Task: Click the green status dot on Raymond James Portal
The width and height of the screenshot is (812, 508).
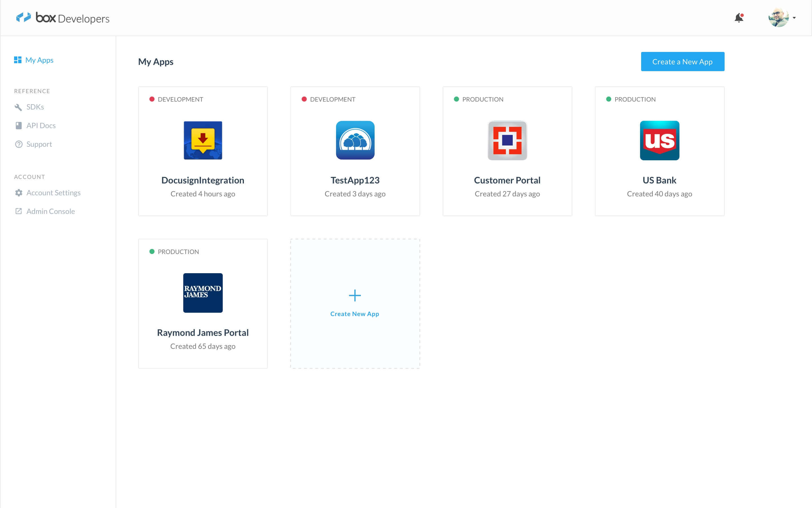Action: (152, 251)
